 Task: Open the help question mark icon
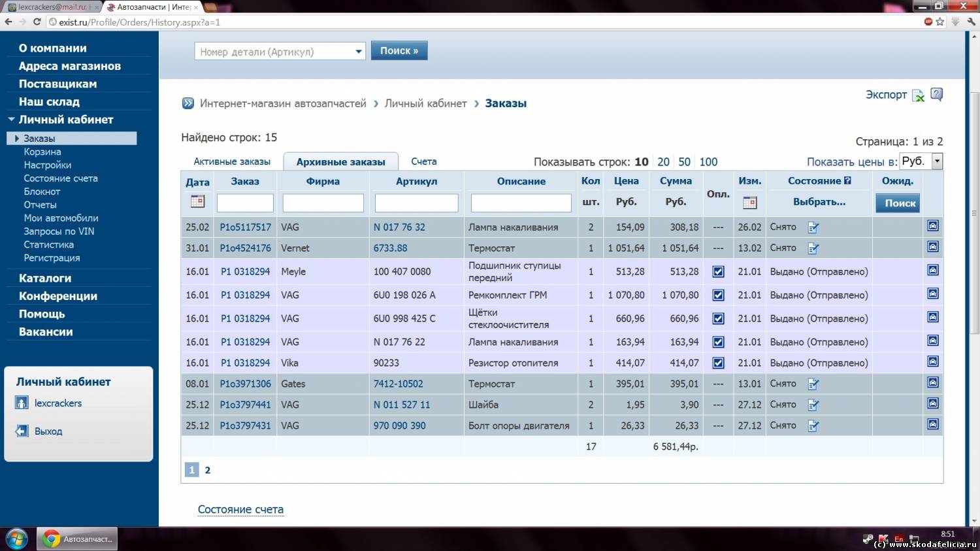click(x=936, y=95)
